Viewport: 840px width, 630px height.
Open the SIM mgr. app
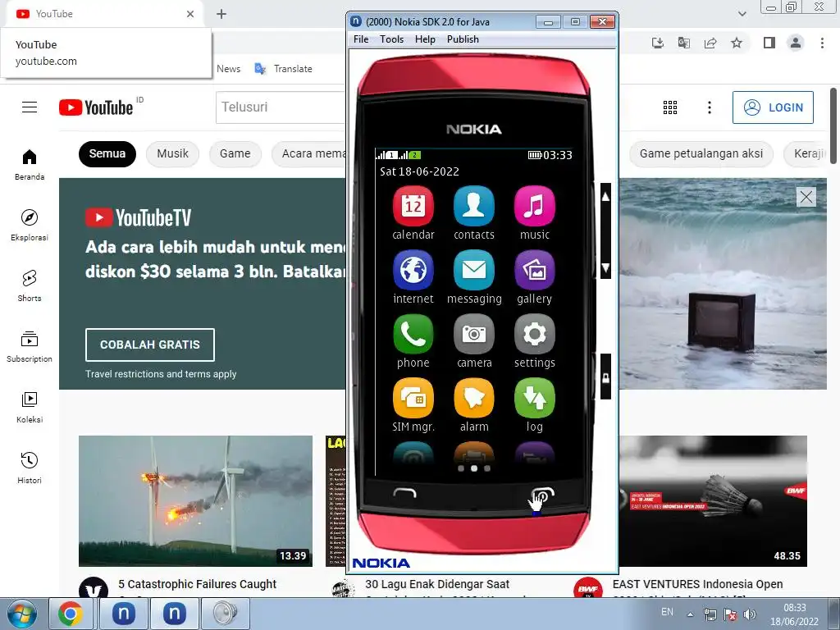point(413,398)
